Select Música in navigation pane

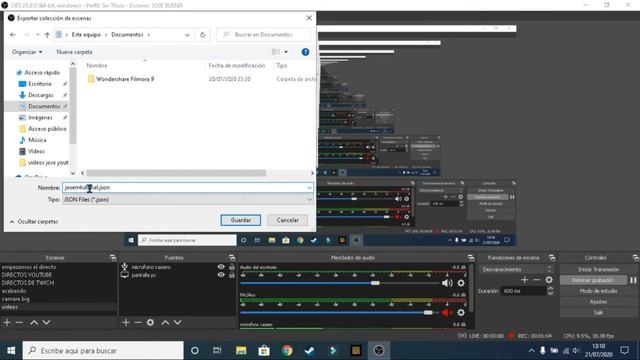[37, 140]
